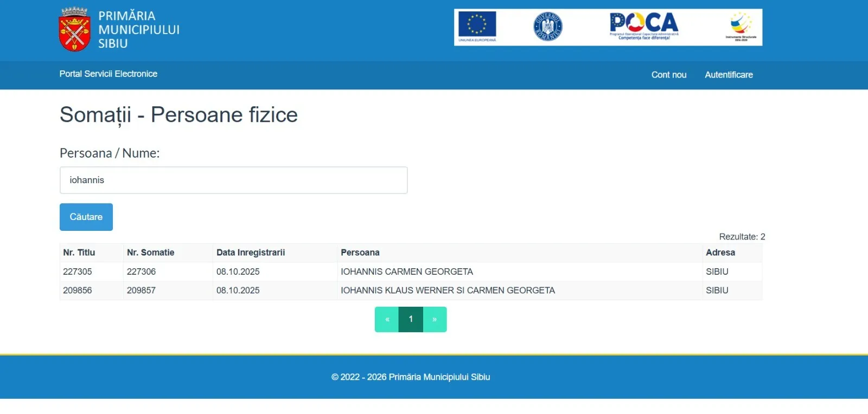Go to next page with » arrow

click(435, 319)
